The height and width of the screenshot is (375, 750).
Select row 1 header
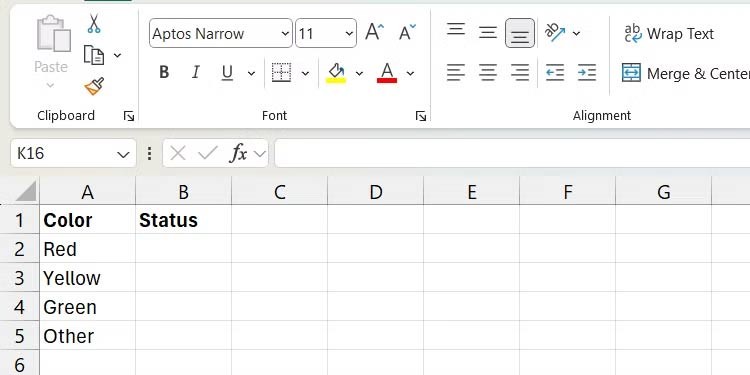19,220
